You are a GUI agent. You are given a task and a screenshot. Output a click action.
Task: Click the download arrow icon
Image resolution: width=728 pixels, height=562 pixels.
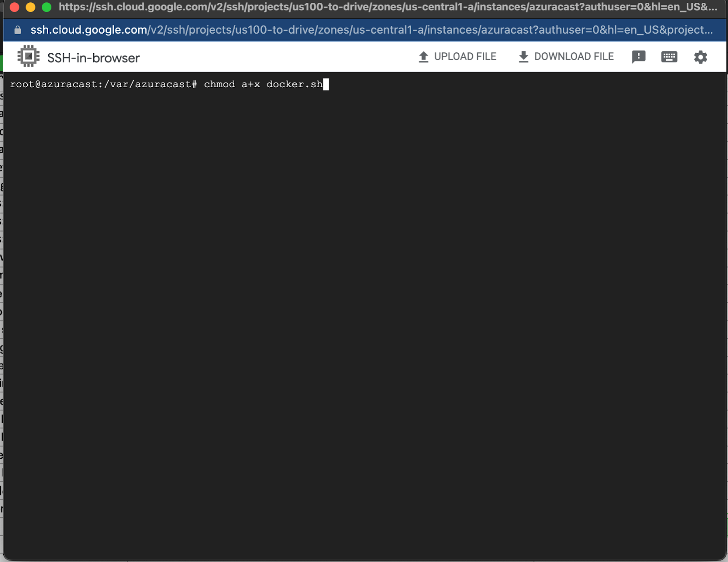click(x=524, y=57)
